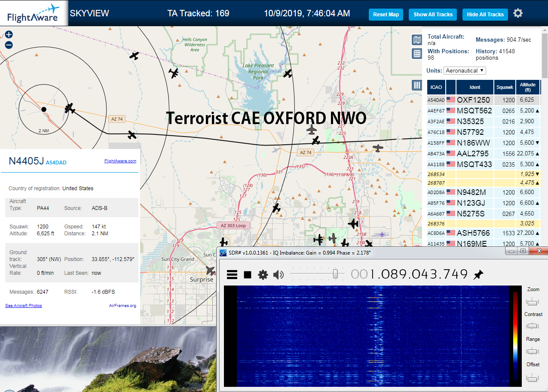Screen dimensions: 548x392
Task: Select N35325 row in aircraft table
Action: [483, 122]
